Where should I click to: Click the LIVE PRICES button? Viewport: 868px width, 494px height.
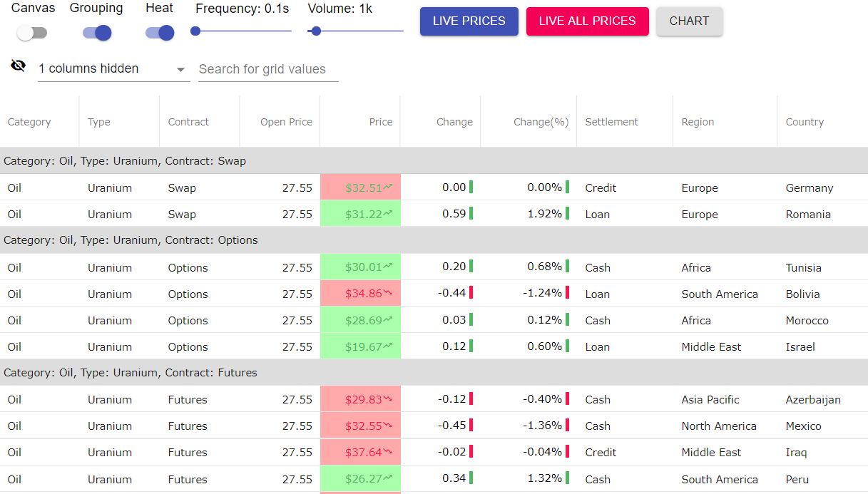coord(469,21)
